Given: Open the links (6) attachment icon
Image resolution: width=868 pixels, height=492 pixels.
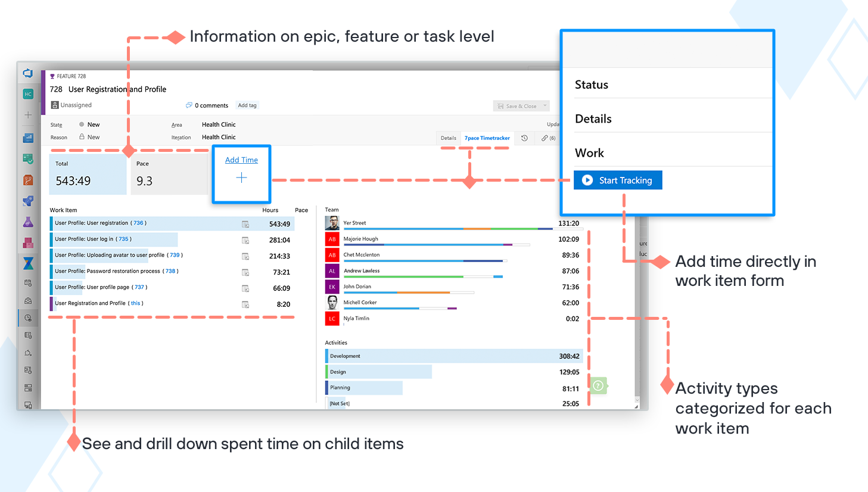Looking at the screenshot, I should click(546, 138).
